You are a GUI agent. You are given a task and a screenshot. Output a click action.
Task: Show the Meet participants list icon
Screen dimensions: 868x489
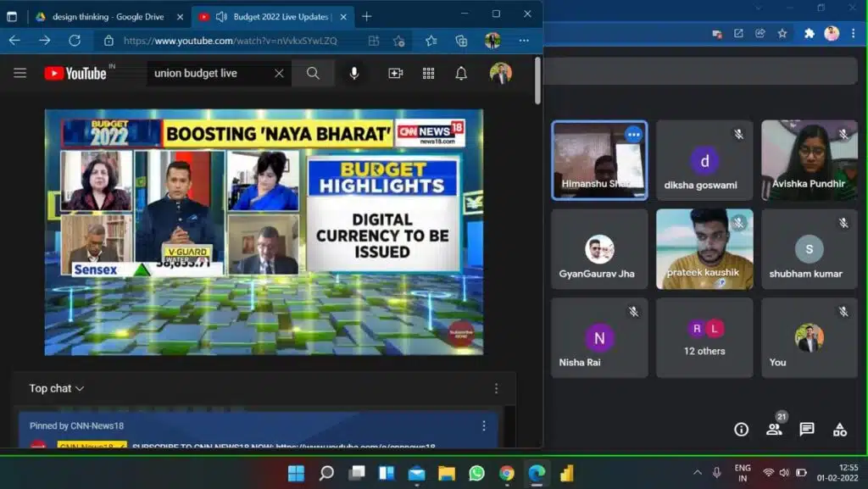click(774, 429)
